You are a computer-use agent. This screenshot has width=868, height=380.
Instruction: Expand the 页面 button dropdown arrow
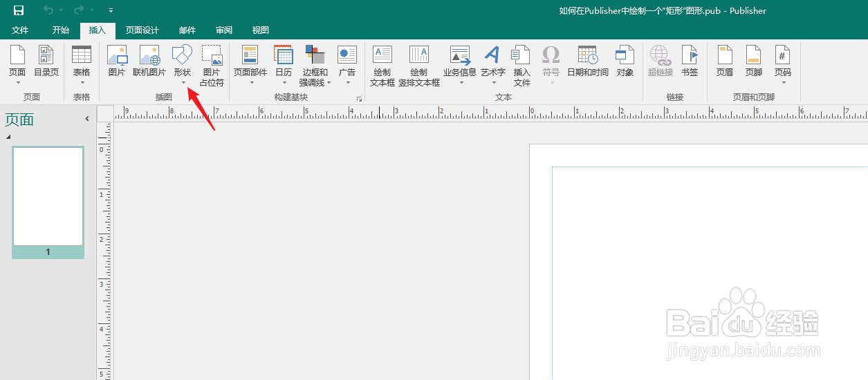(x=17, y=83)
